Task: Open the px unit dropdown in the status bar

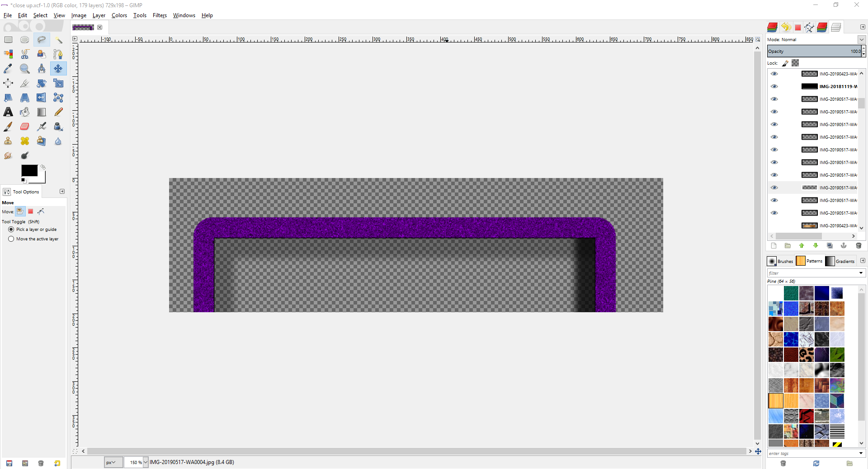Action: pos(113,462)
